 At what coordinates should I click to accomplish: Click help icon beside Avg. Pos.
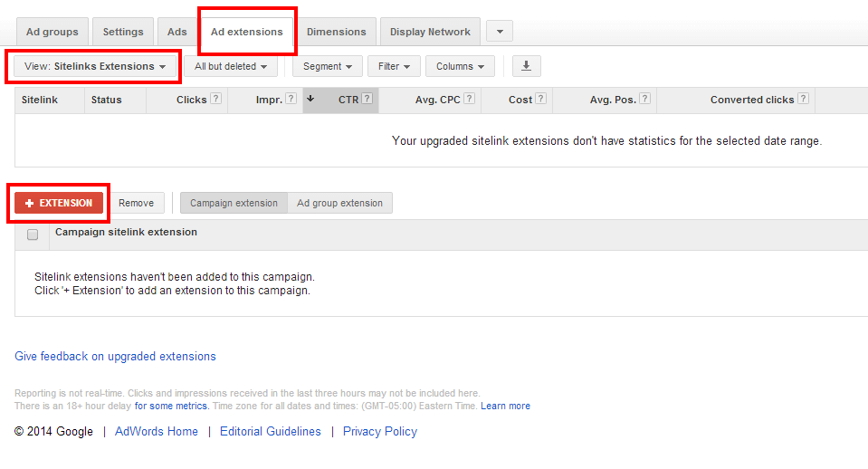click(x=645, y=100)
